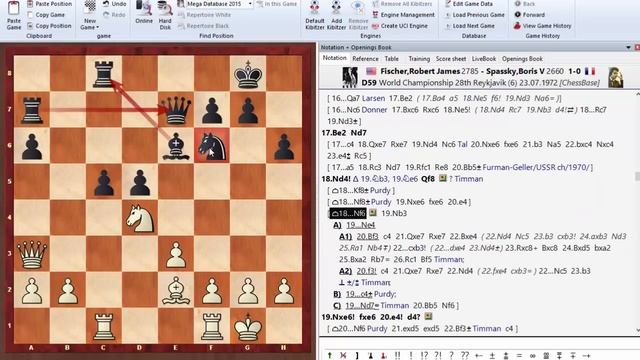The image size is (640, 360).
Task: Click the black knight on f6
Action: coord(212,145)
